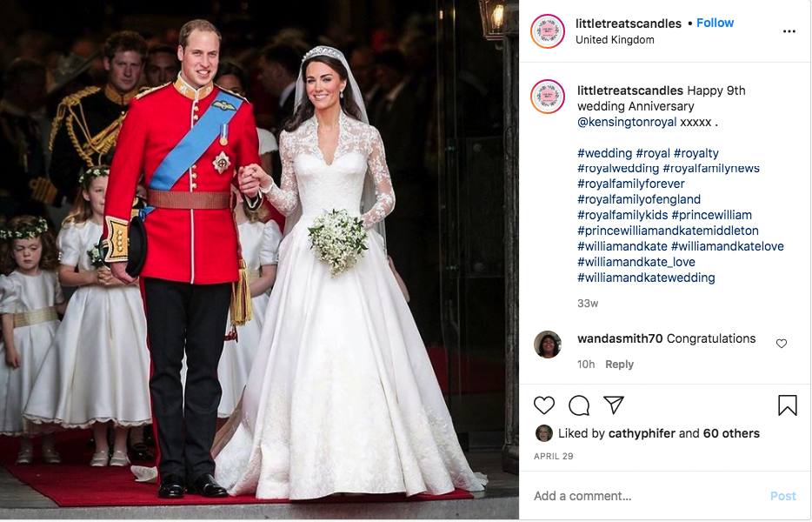
Task: Click littletreatscandles profile avatar in header
Action: pos(548,31)
